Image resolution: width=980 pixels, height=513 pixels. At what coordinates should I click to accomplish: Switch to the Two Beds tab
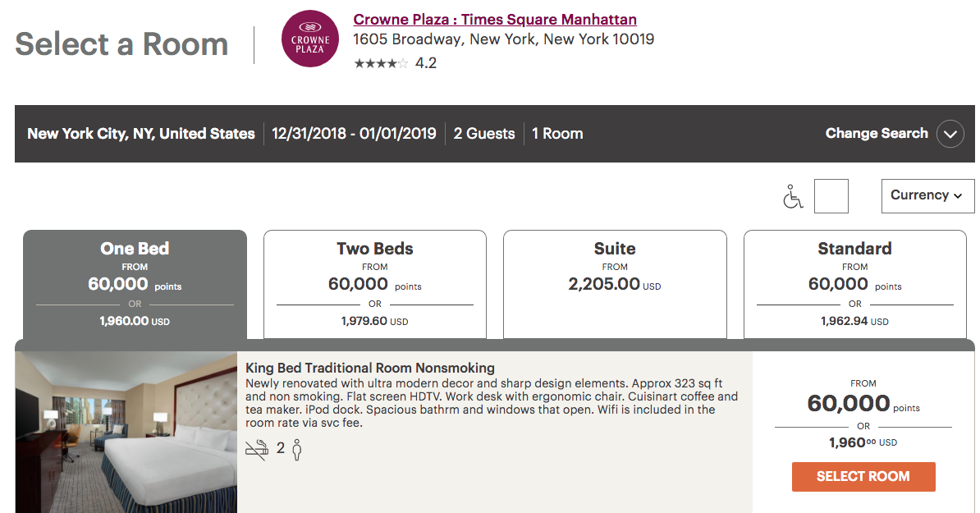(x=375, y=284)
